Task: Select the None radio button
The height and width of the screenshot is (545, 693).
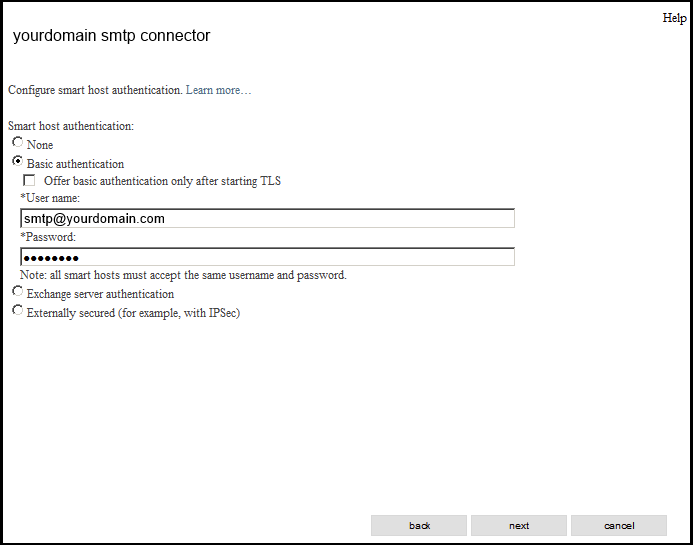Action: pyautogui.click(x=17, y=142)
